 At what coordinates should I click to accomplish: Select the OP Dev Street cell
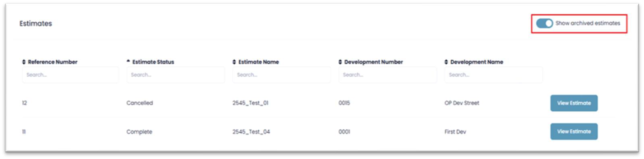pos(462,103)
